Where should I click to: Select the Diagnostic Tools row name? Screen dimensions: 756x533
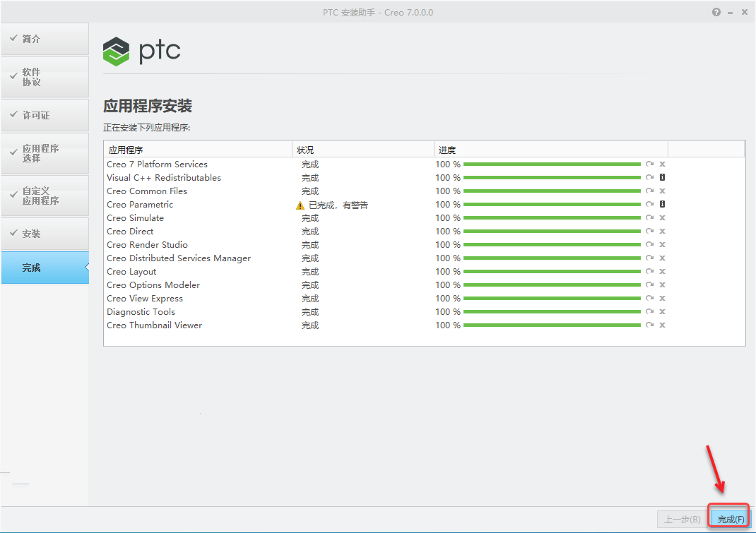pos(141,312)
